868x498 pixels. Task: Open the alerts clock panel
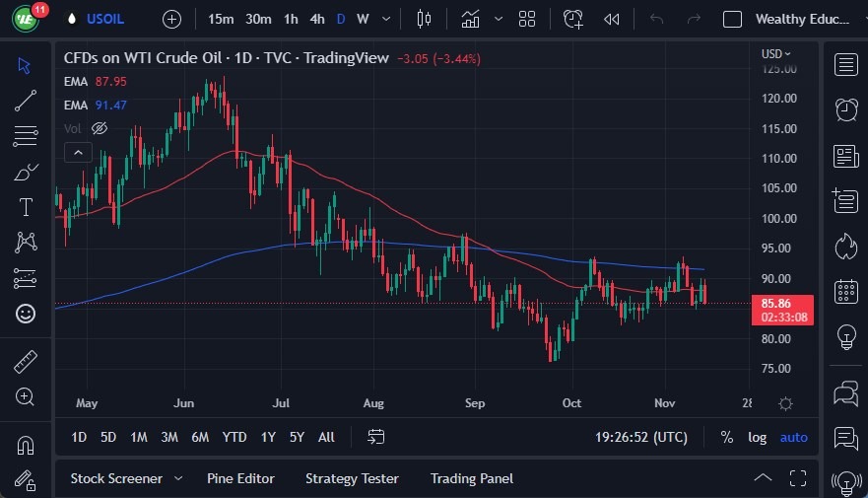[x=845, y=109]
